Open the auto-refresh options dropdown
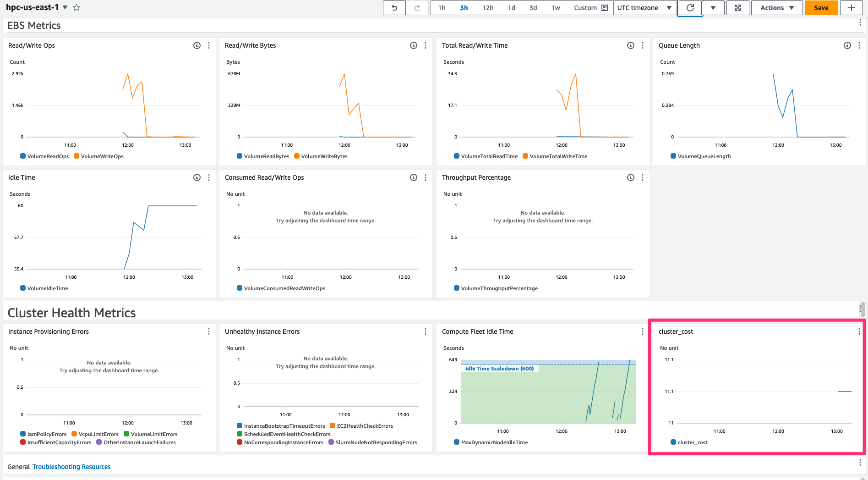This screenshot has width=868, height=480. (713, 8)
